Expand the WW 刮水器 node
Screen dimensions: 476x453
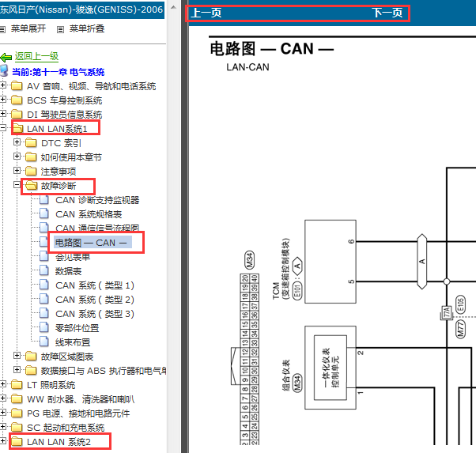coord(2,398)
